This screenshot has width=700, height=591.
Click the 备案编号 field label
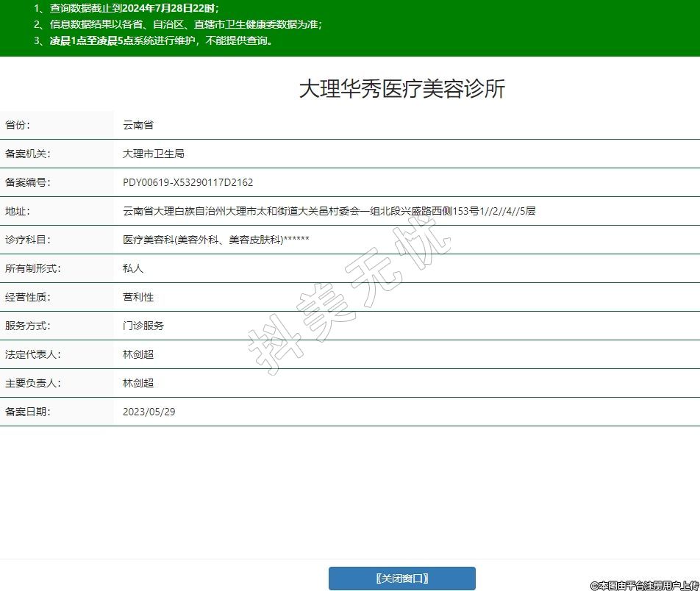point(27,182)
